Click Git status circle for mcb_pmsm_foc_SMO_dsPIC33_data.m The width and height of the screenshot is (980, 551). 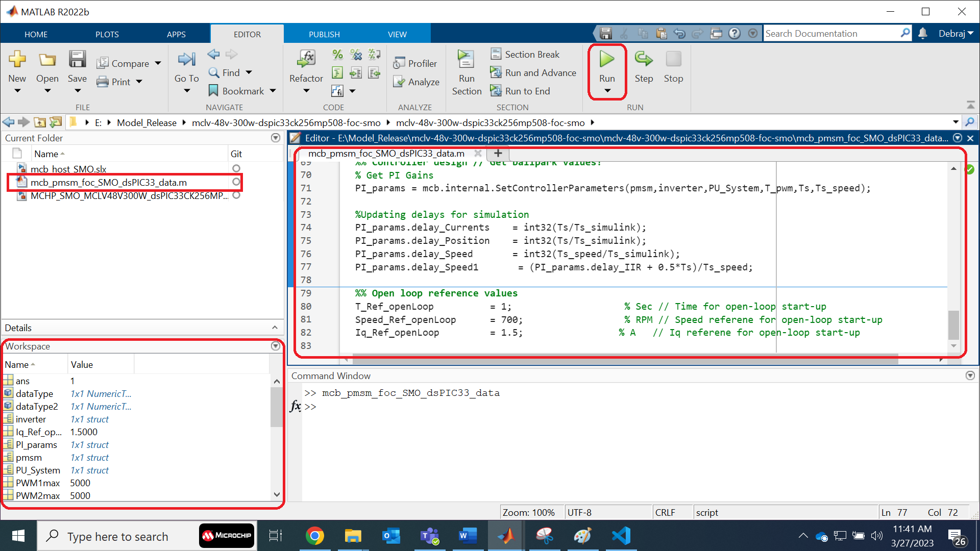click(236, 182)
